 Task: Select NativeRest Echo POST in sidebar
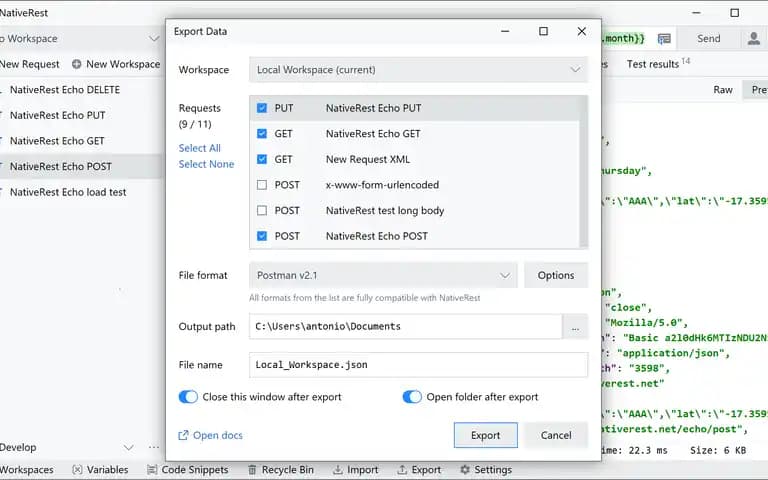(81, 167)
